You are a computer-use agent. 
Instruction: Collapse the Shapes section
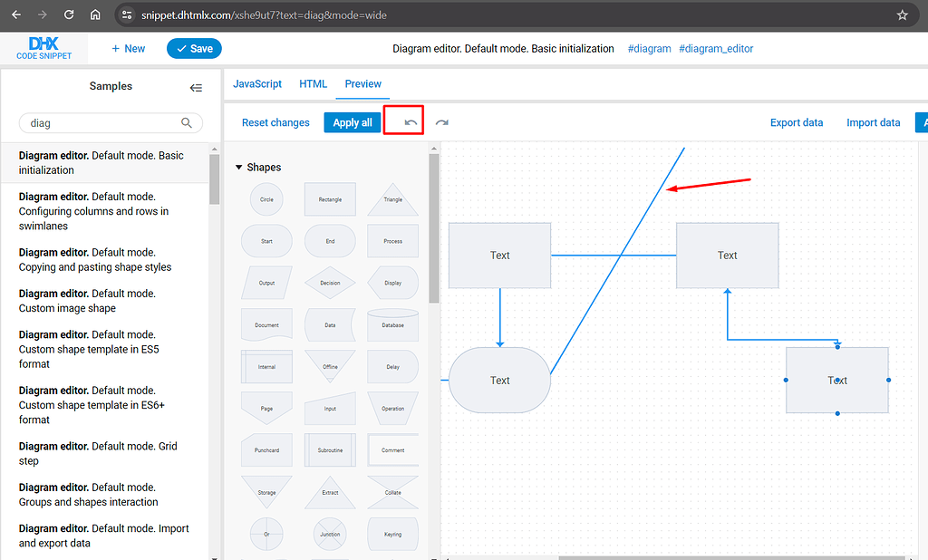click(x=239, y=168)
